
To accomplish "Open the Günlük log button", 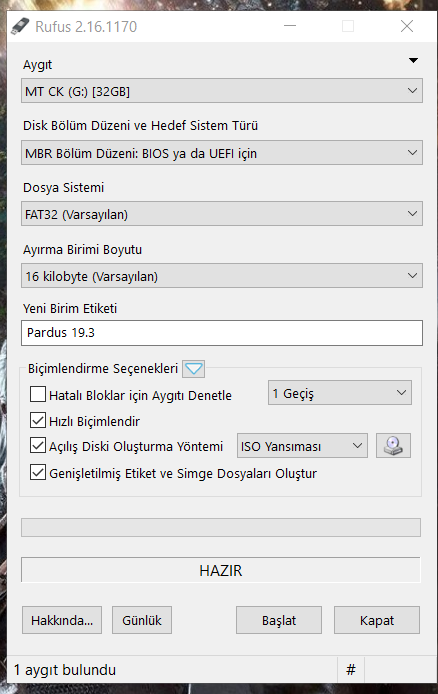I will coord(142,620).
